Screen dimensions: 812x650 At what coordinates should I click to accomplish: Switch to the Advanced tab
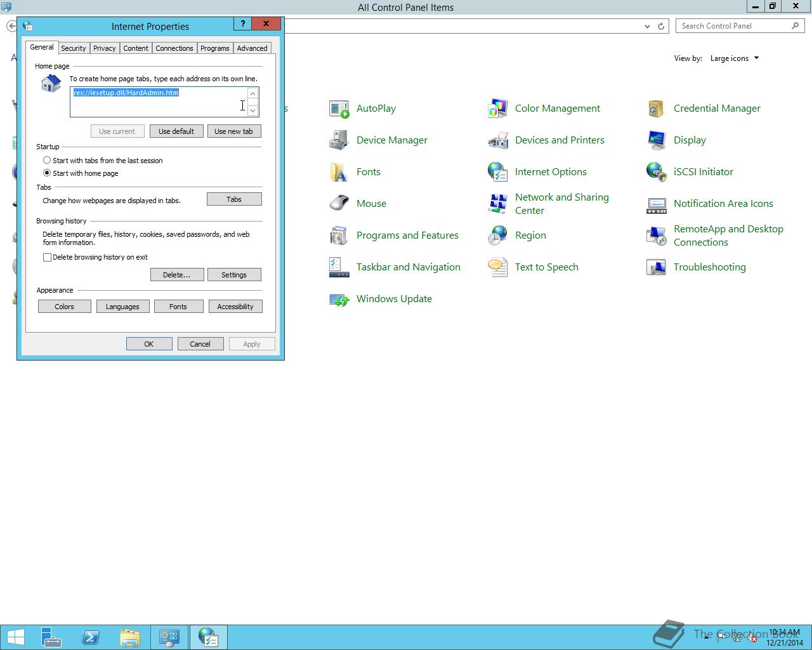[x=252, y=48]
